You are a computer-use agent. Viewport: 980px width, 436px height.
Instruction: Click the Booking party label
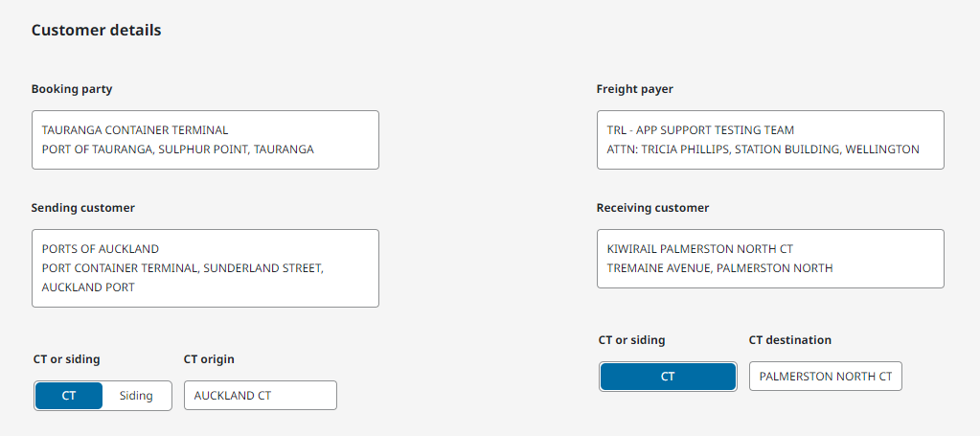(x=72, y=89)
